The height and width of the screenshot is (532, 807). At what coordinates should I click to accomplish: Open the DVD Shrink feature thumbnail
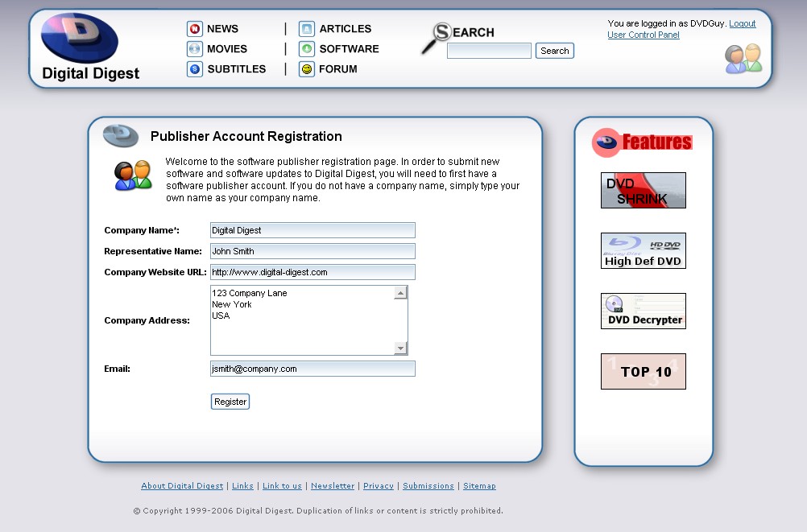coord(643,191)
